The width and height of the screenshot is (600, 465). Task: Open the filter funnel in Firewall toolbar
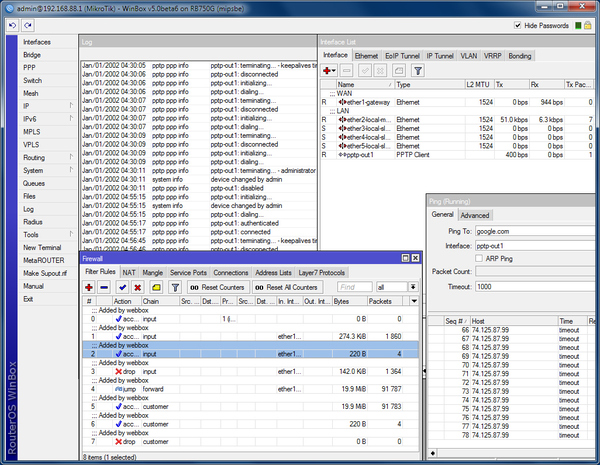click(x=174, y=286)
